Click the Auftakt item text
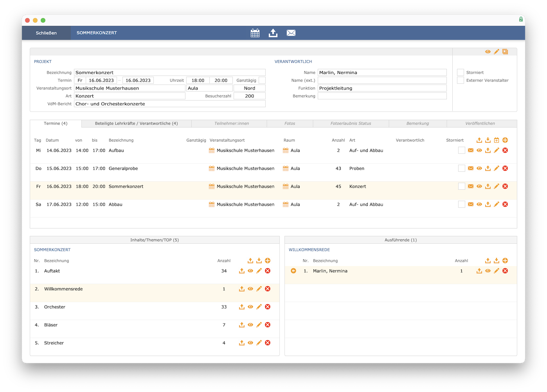Viewport: 547px width, 392px height. coord(52,271)
